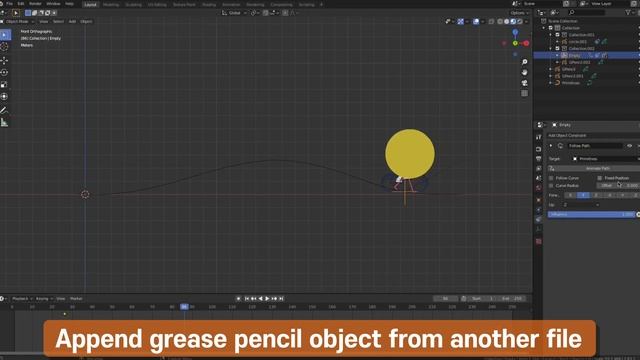
Task: Select the Select Box tool
Action: pyautogui.click(x=4, y=35)
